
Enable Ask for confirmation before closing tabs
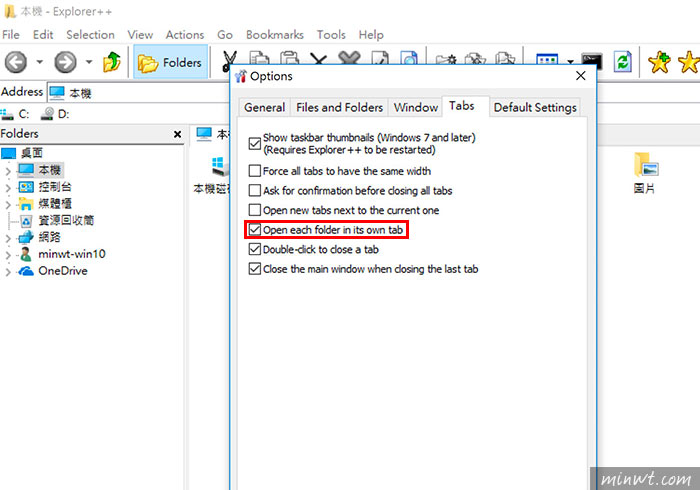click(254, 191)
